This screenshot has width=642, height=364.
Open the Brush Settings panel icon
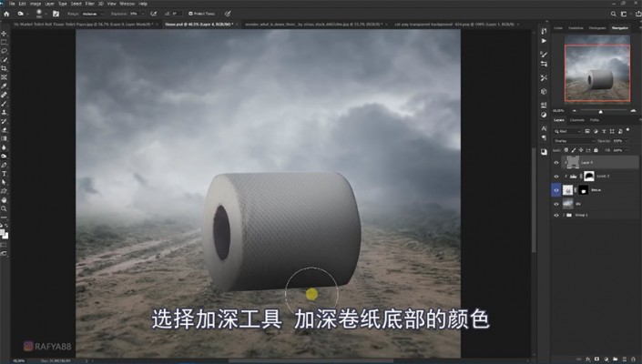[544, 55]
